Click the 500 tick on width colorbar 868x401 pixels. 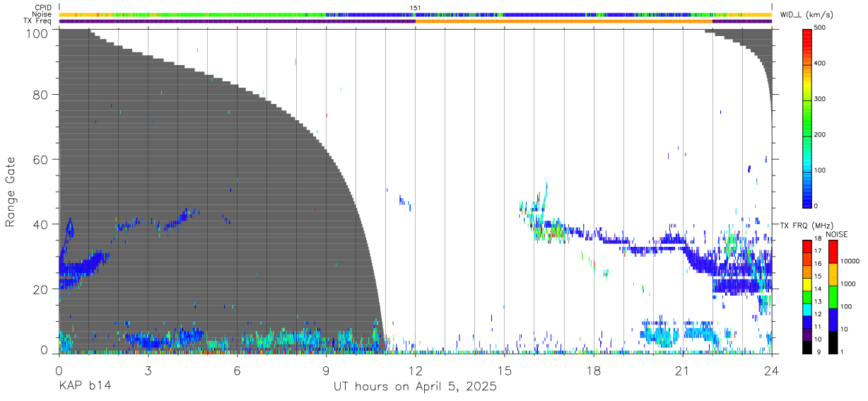click(821, 28)
